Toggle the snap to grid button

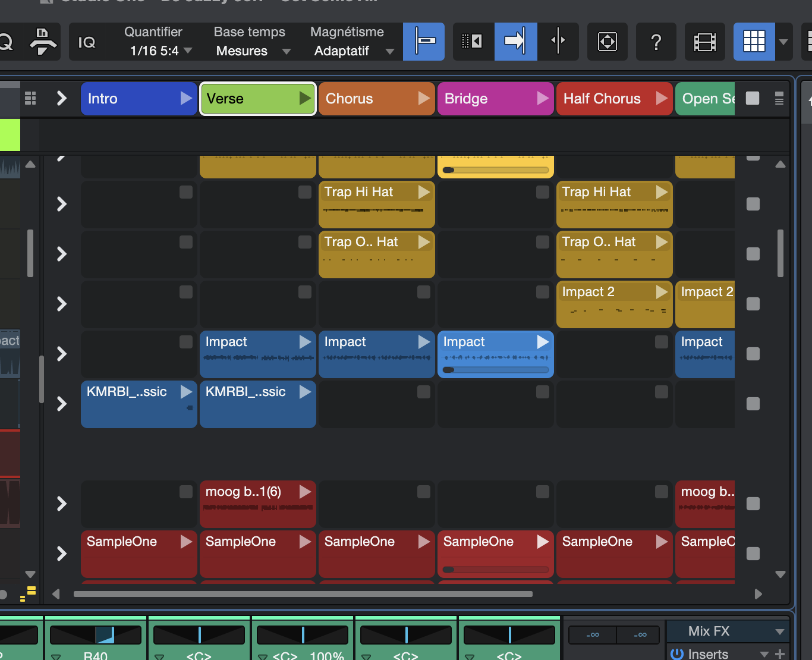[x=424, y=42]
